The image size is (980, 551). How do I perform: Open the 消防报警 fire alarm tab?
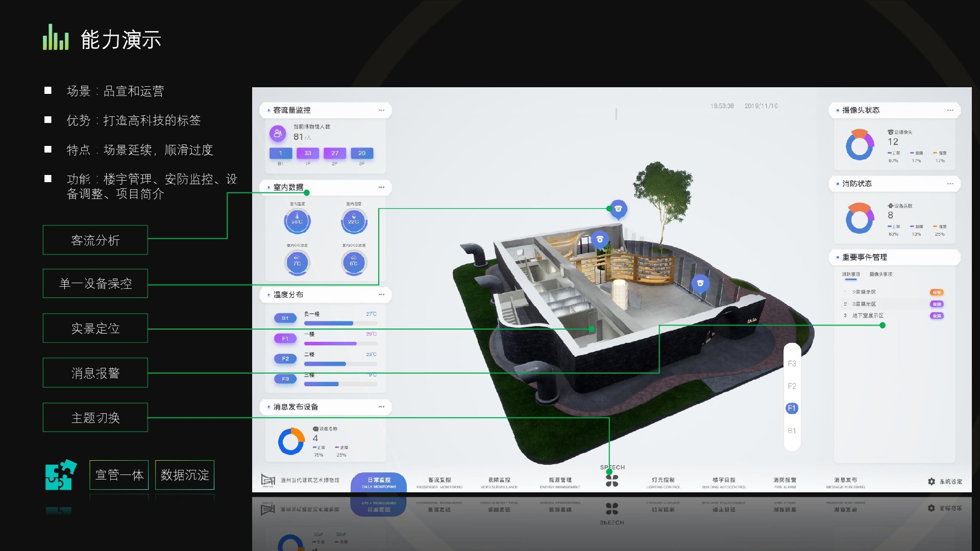tap(785, 483)
